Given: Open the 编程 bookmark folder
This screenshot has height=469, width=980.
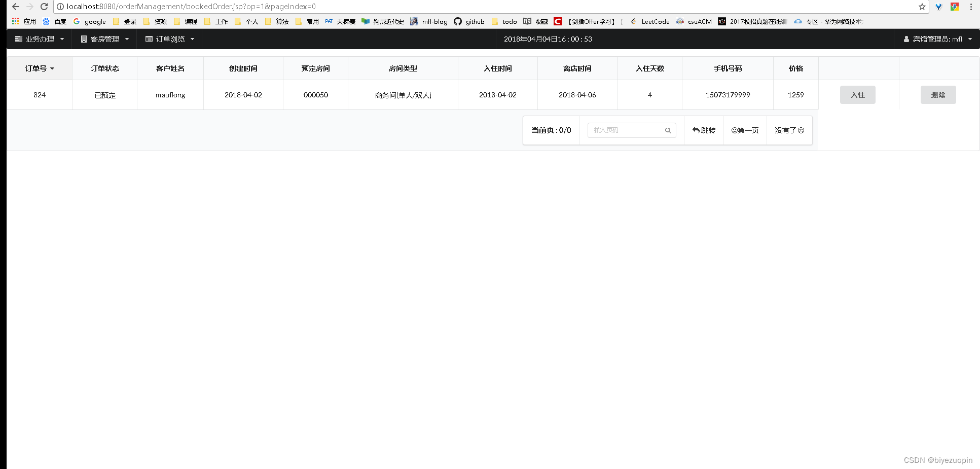Looking at the screenshot, I should (x=186, y=21).
